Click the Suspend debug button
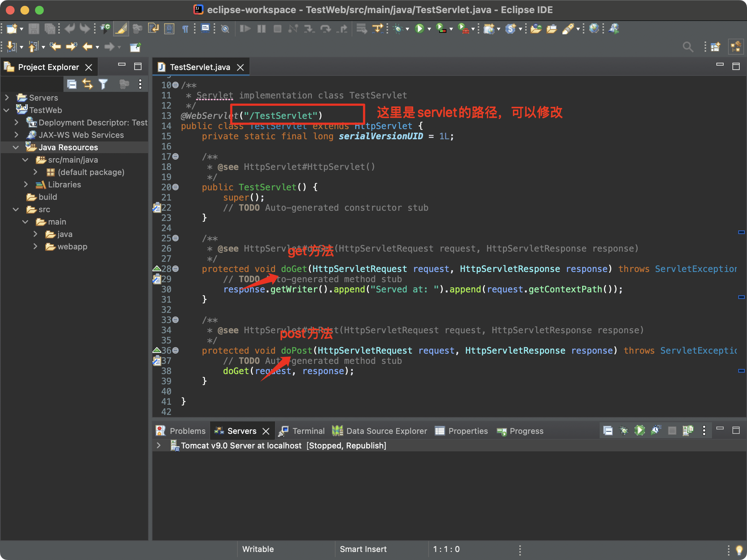 (262, 28)
